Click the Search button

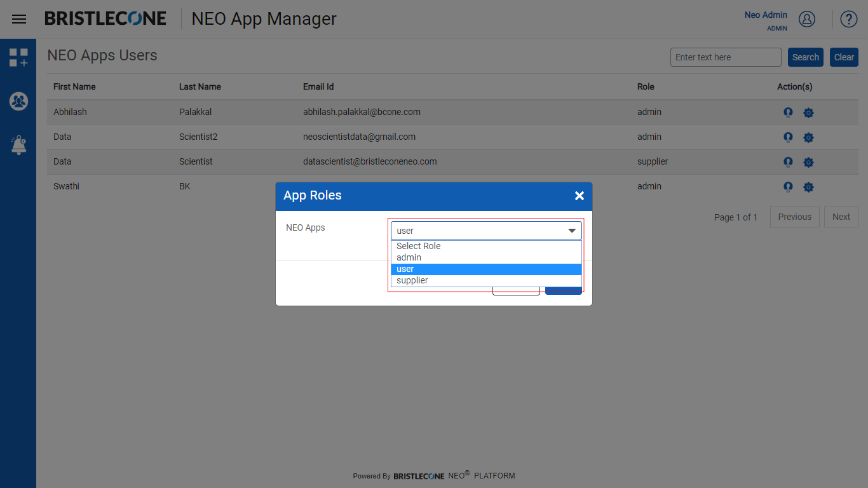(806, 57)
